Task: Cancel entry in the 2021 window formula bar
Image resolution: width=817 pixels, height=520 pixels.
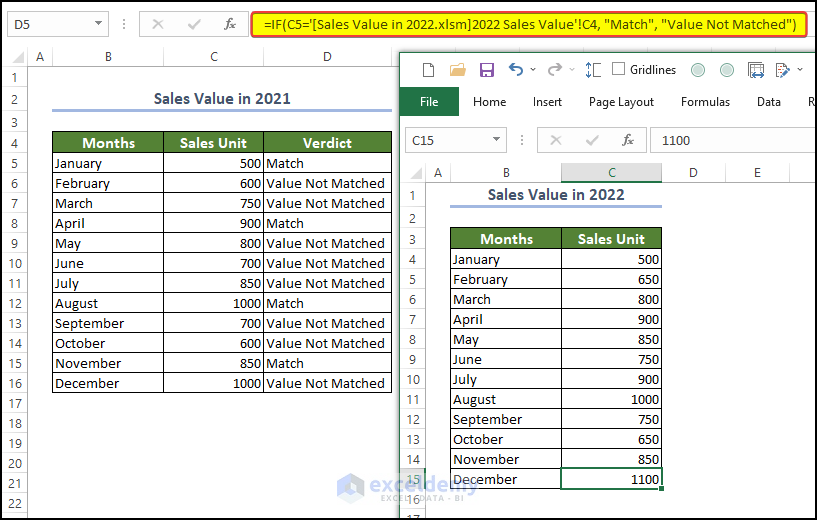Action: 158,24
